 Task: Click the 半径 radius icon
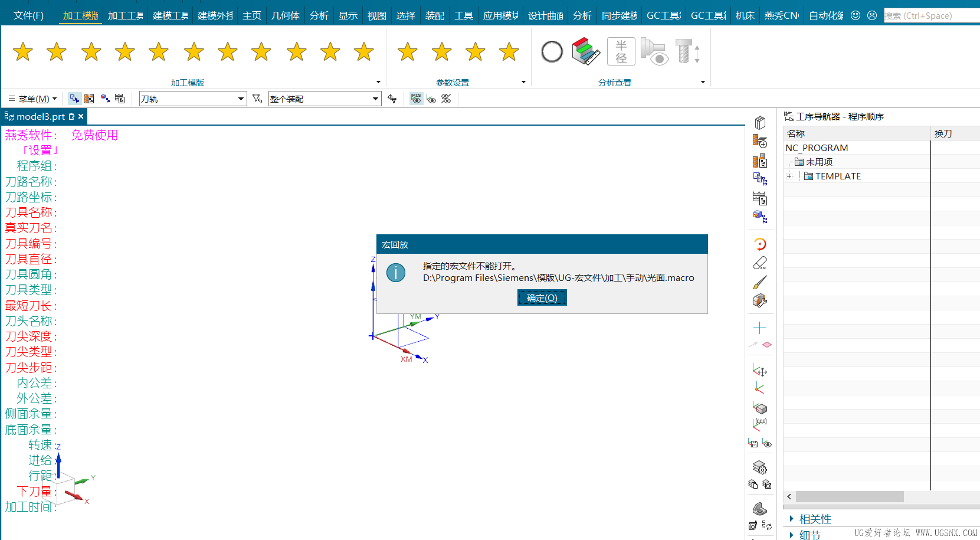tap(621, 51)
